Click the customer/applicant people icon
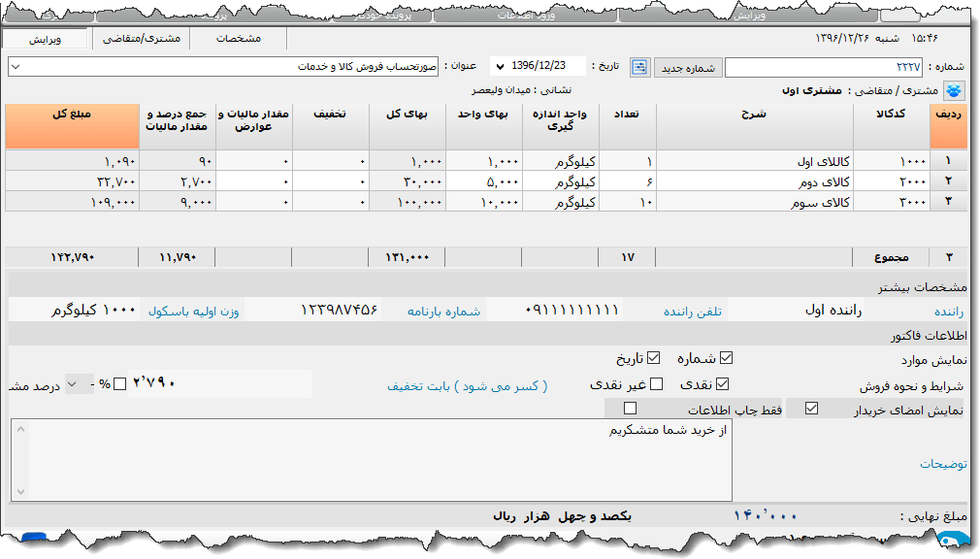980x559 pixels. pos(956,90)
